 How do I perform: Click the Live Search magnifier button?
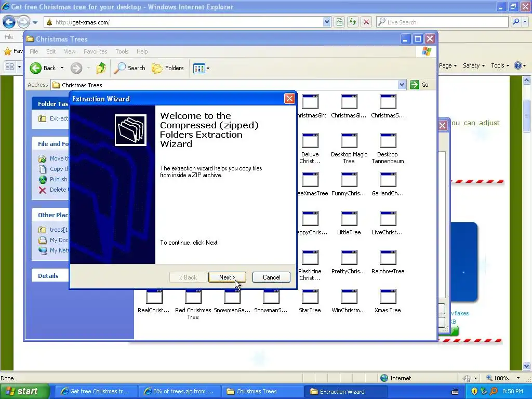[x=516, y=22]
